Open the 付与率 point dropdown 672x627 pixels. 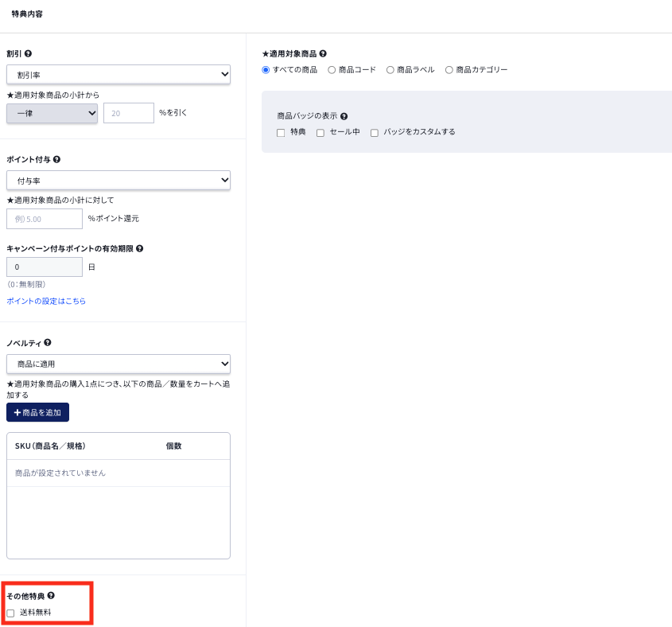pyautogui.click(x=118, y=181)
